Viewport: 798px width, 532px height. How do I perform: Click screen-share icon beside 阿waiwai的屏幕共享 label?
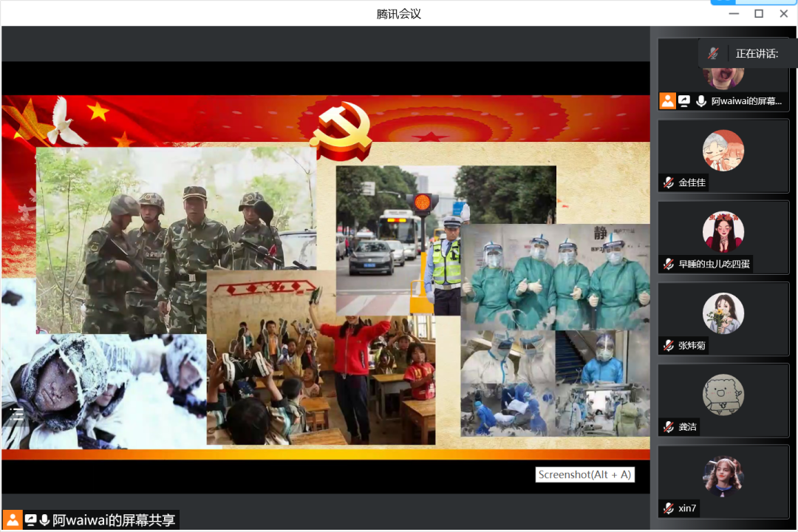point(31,520)
